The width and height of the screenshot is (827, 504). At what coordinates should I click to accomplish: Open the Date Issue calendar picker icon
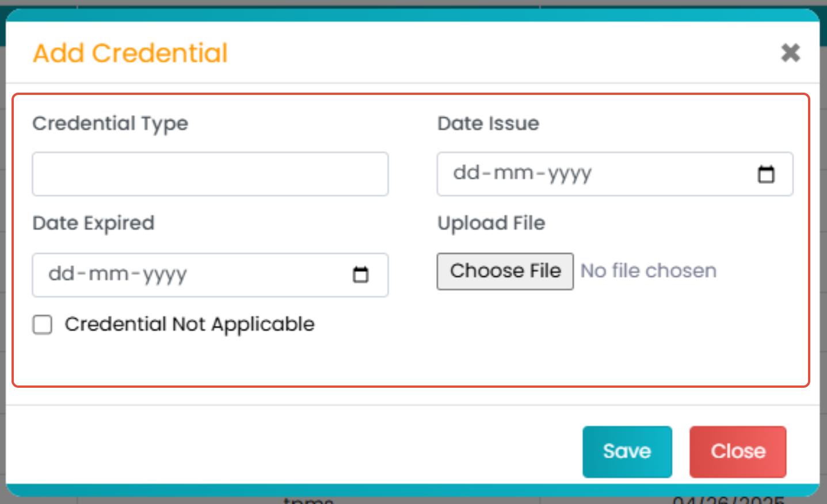765,174
